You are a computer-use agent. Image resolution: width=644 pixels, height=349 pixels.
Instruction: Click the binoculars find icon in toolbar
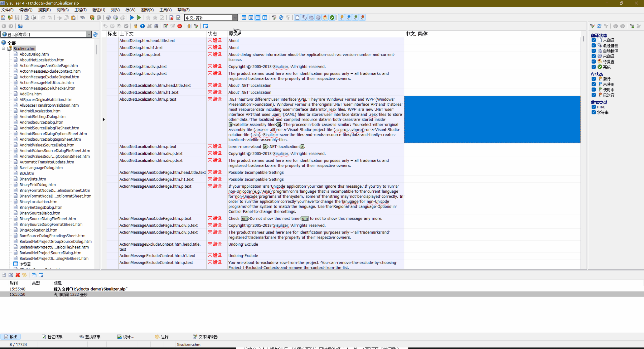82,17
